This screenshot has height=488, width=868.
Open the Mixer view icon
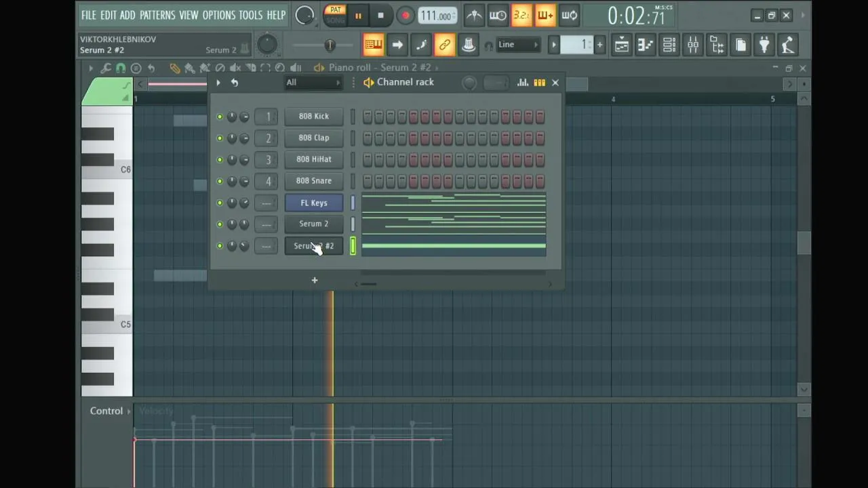(692, 45)
